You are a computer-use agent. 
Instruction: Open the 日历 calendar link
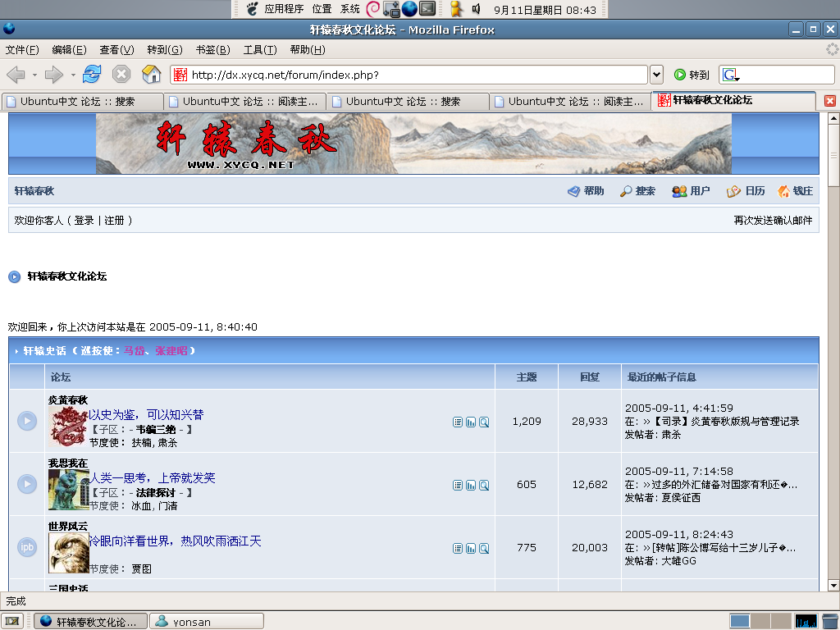[x=745, y=190]
